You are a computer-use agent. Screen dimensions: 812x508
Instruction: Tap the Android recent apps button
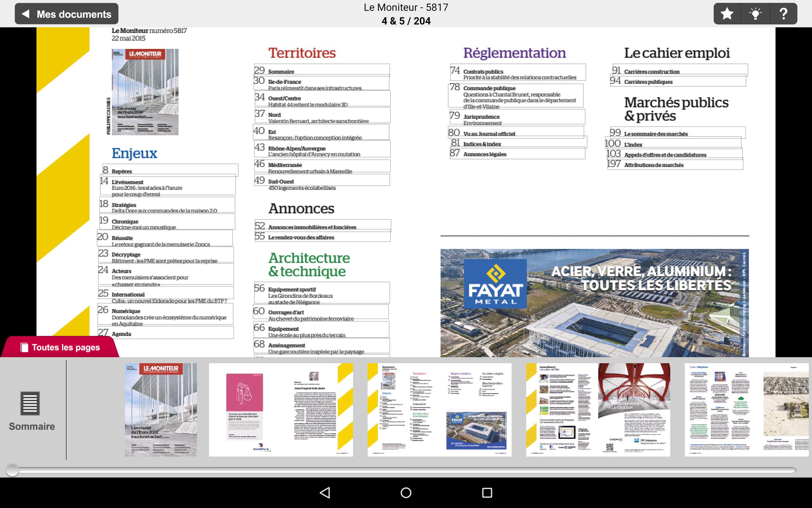(487, 492)
